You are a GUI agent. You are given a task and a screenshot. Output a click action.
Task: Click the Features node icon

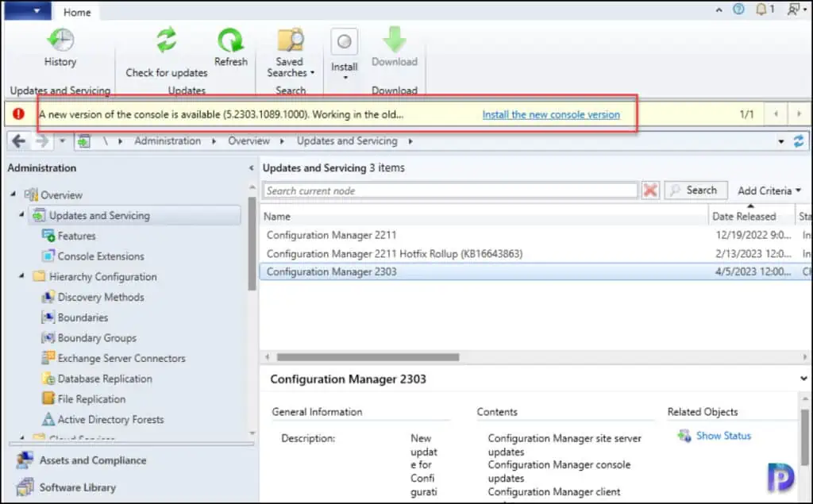point(48,236)
